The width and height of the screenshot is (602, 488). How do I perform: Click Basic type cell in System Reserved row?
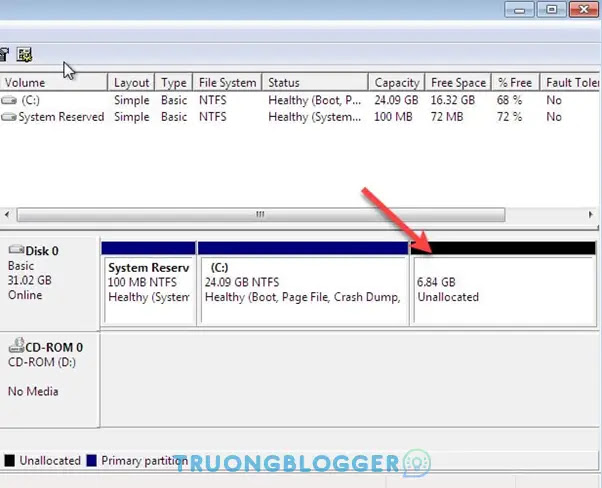click(174, 117)
